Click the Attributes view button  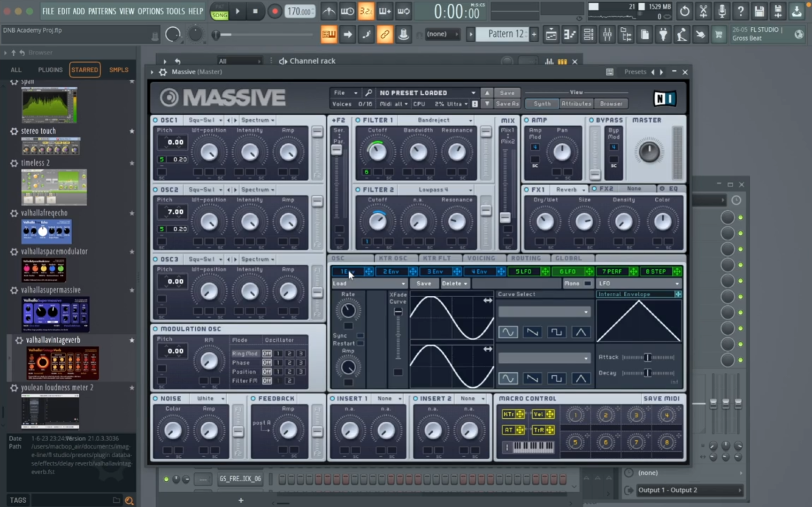[576, 104]
